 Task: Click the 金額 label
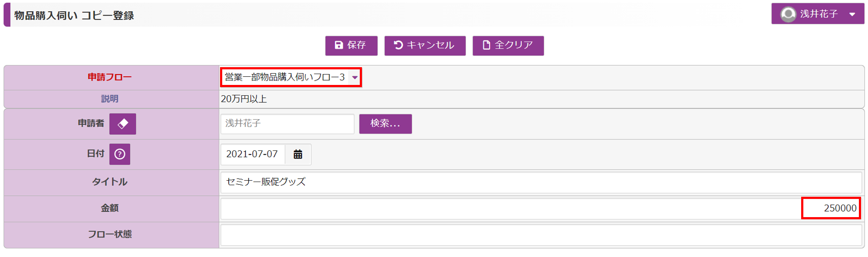tap(110, 208)
